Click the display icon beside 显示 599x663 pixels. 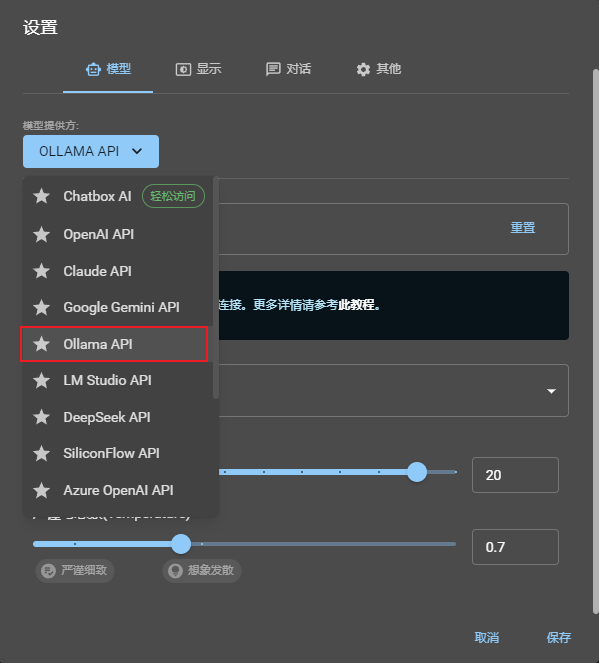pyautogui.click(x=183, y=69)
